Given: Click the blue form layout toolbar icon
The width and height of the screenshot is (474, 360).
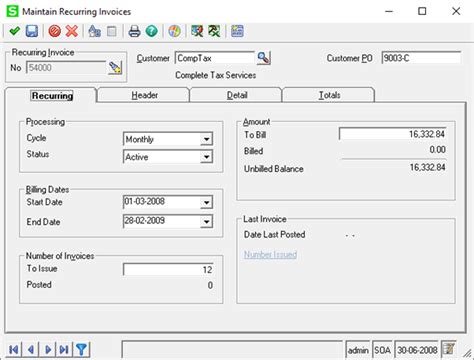Looking at the screenshot, I should pos(237,31).
